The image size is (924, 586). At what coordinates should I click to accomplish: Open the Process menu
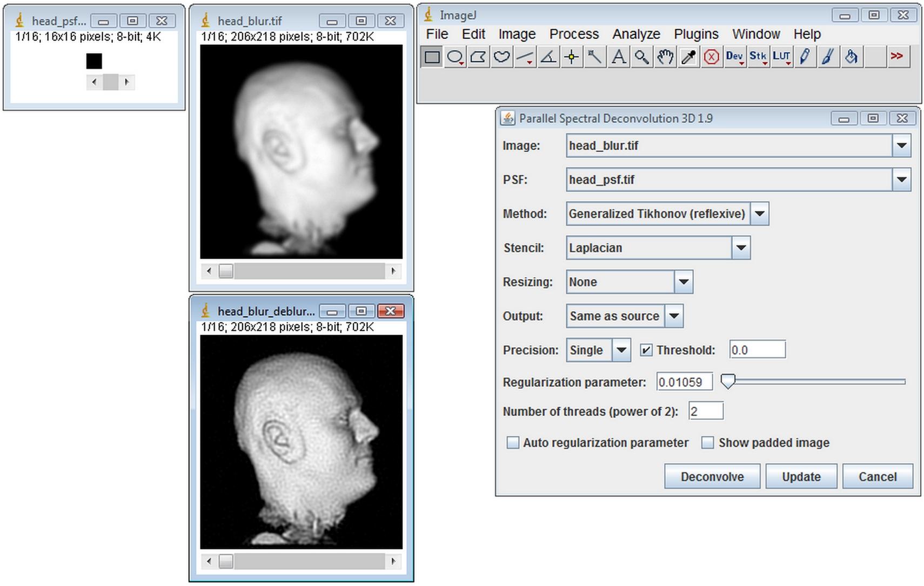574,34
